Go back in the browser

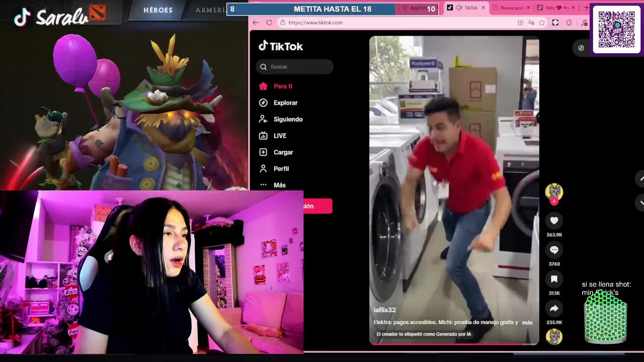tap(256, 23)
